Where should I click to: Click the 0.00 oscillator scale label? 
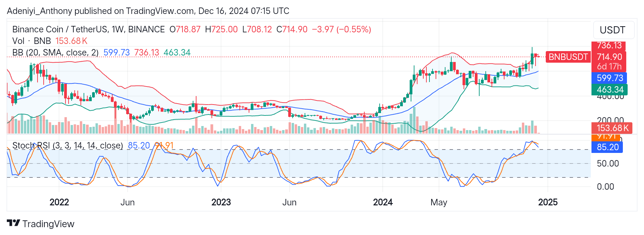(605, 187)
